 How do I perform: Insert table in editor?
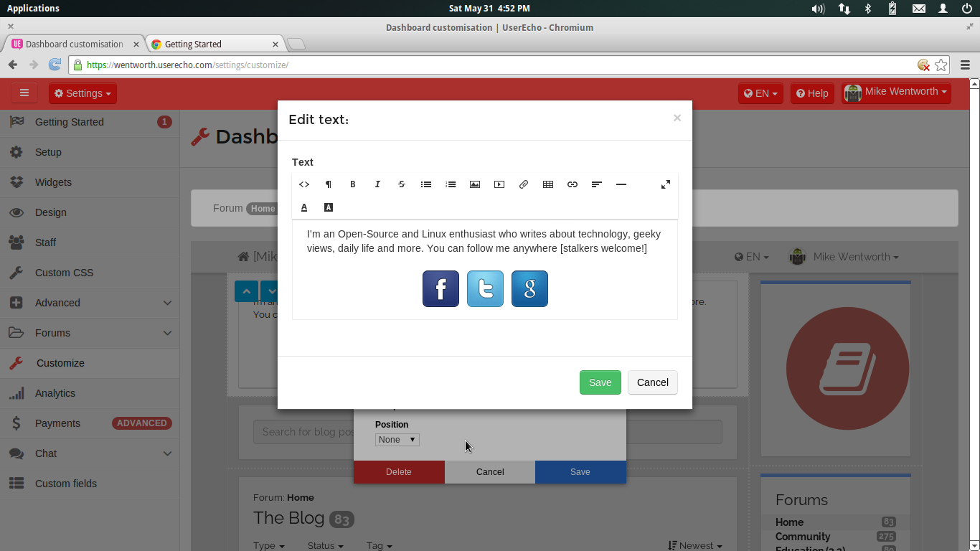(x=548, y=184)
